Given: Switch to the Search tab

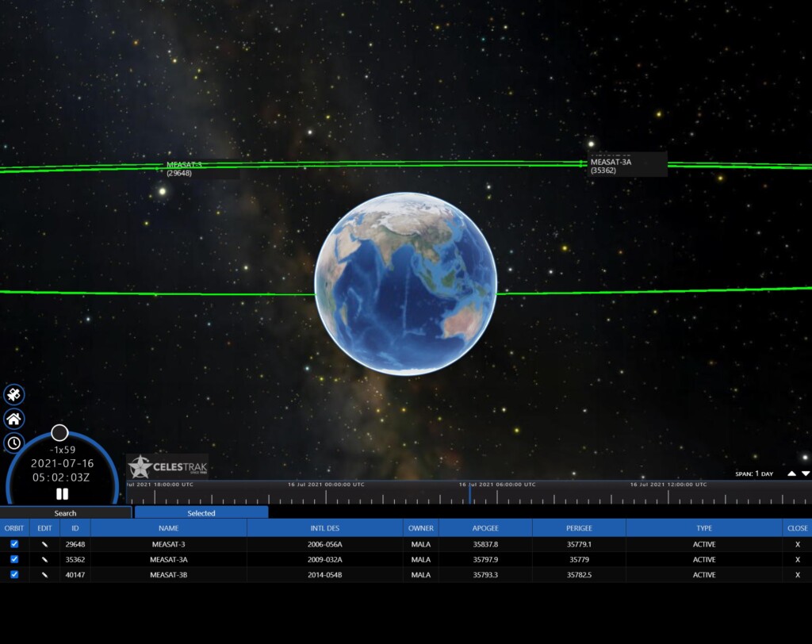Looking at the screenshot, I should click(x=66, y=513).
